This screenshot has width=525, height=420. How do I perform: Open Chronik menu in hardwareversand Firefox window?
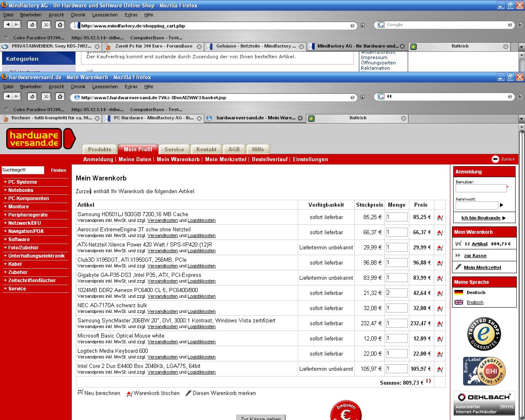click(78, 87)
